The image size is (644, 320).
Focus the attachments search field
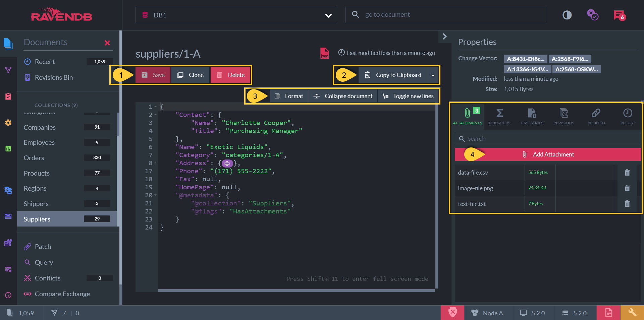pos(548,139)
